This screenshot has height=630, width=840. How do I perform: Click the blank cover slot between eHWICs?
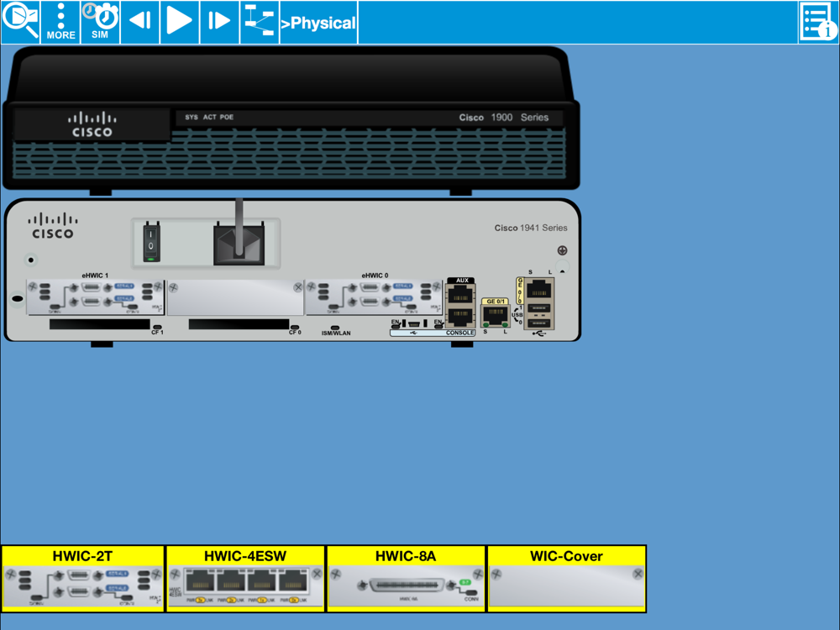pyautogui.click(x=235, y=297)
